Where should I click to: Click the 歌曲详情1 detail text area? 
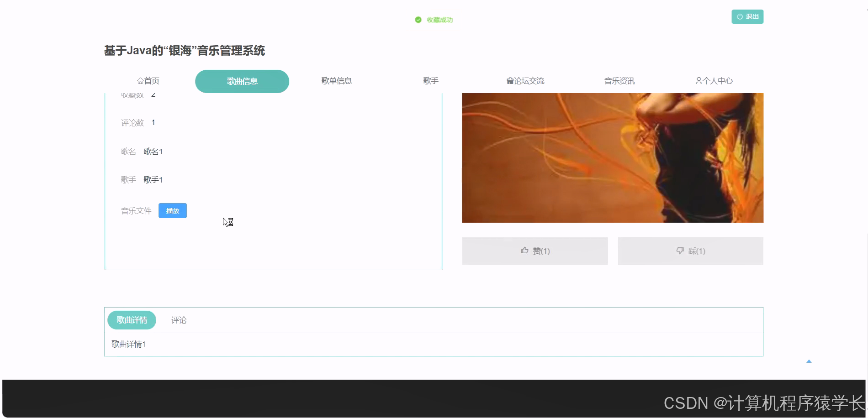tap(127, 344)
